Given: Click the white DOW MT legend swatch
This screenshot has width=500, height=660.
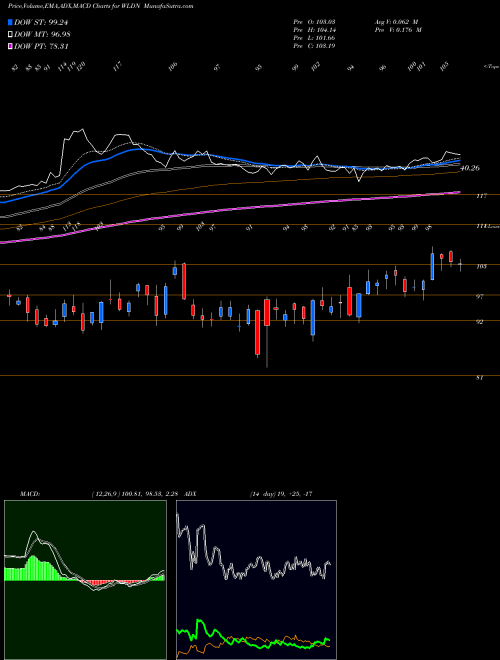Looking at the screenshot, I should (10, 35).
